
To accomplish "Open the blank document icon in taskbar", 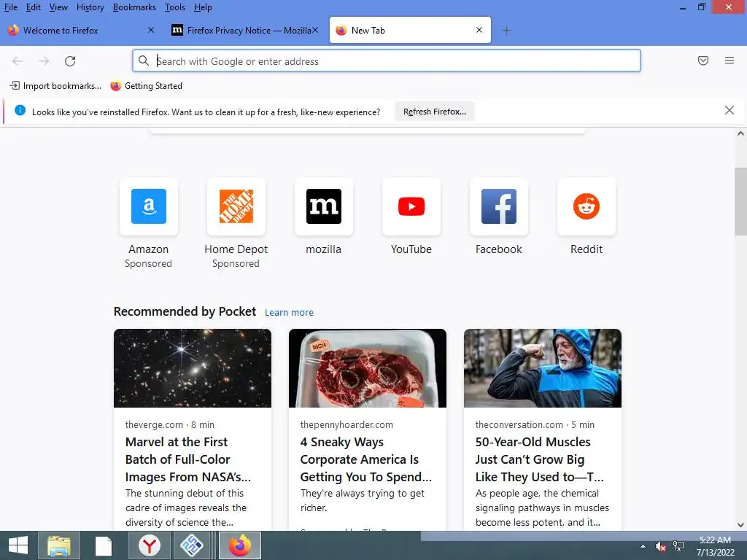I will coord(104,545).
